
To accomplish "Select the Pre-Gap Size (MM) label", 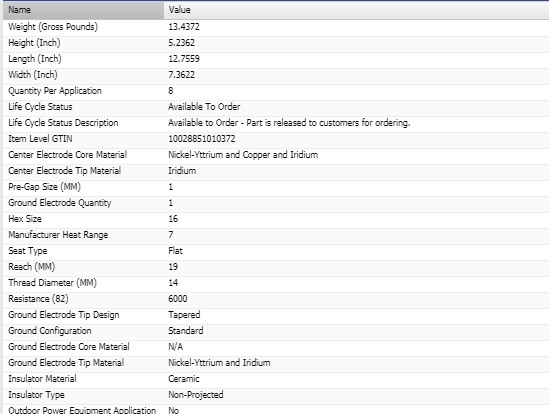I will pos(44,187).
